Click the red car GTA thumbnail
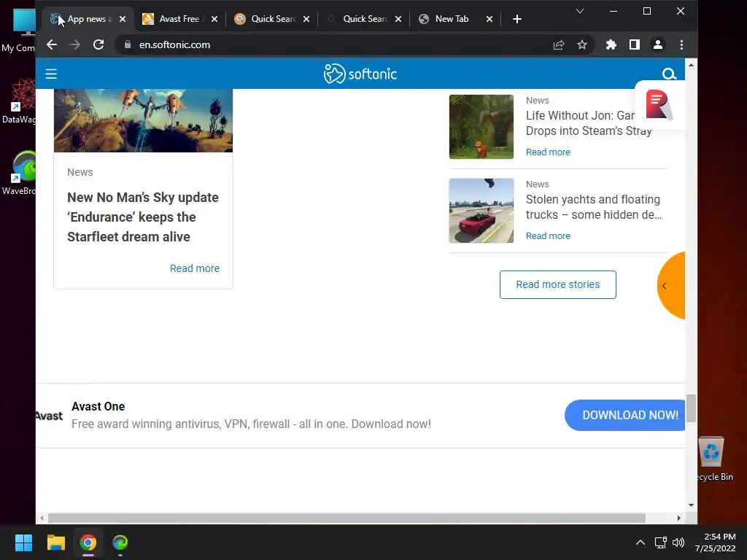The height and width of the screenshot is (560, 747). (481, 211)
